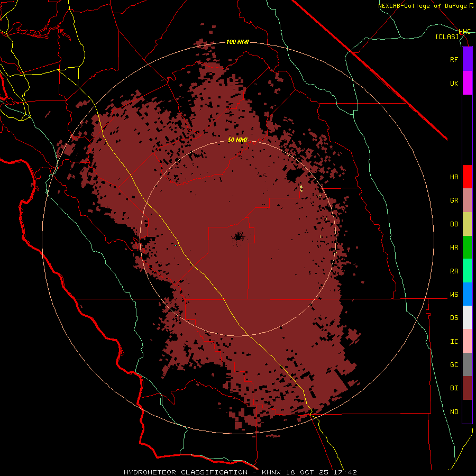The height and width of the screenshot is (476, 476).
Task: Click the UK magenta legend swatch
Action: (x=467, y=83)
